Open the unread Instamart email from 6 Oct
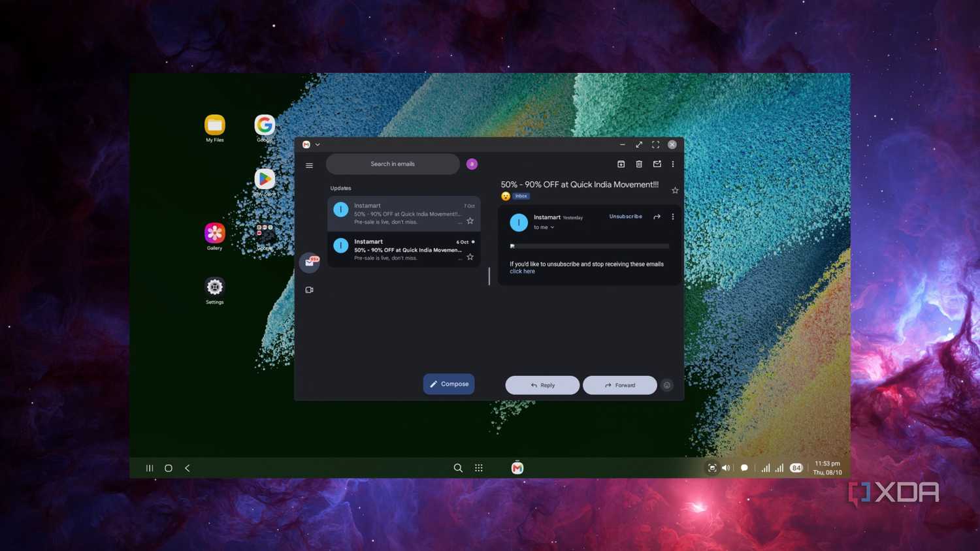Viewport: 980px width, 551px height. click(x=404, y=249)
